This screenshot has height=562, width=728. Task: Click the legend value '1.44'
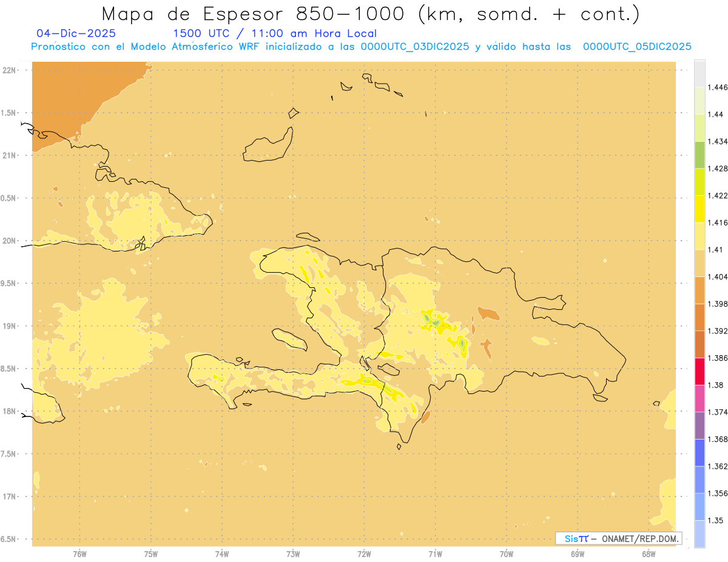click(x=716, y=115)
